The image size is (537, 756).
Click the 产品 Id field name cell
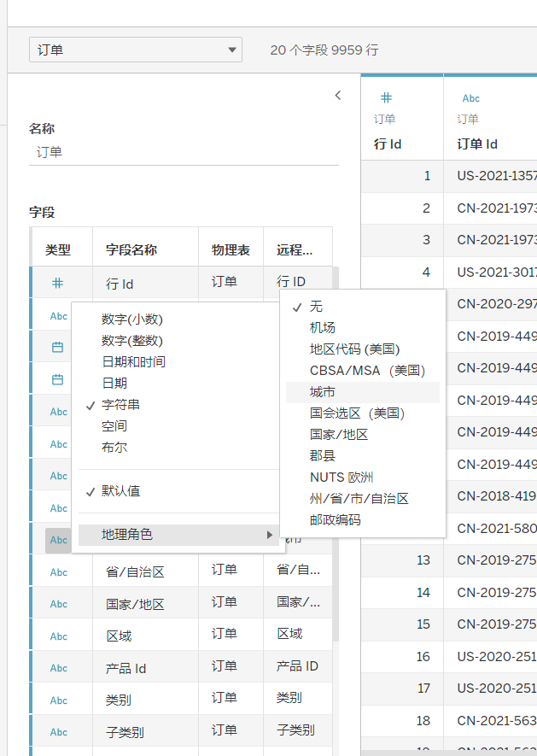coord(145,668)
